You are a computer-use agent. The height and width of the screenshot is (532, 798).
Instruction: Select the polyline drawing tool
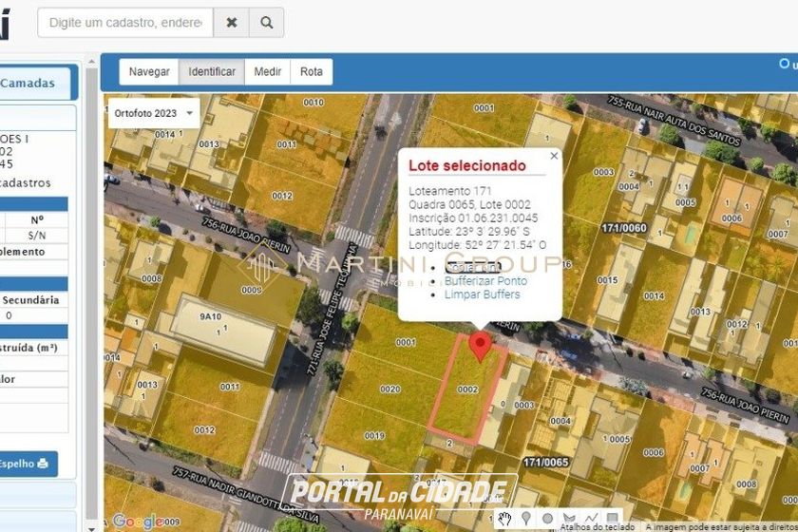[591, 519]
